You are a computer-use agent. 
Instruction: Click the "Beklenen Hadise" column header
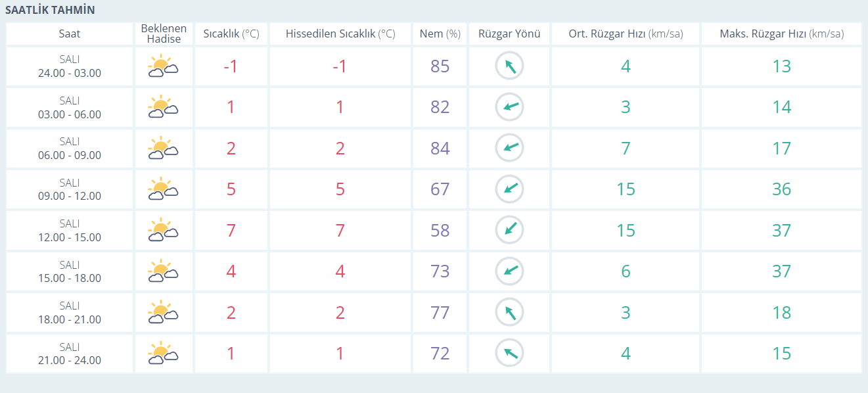pos(164,34)
